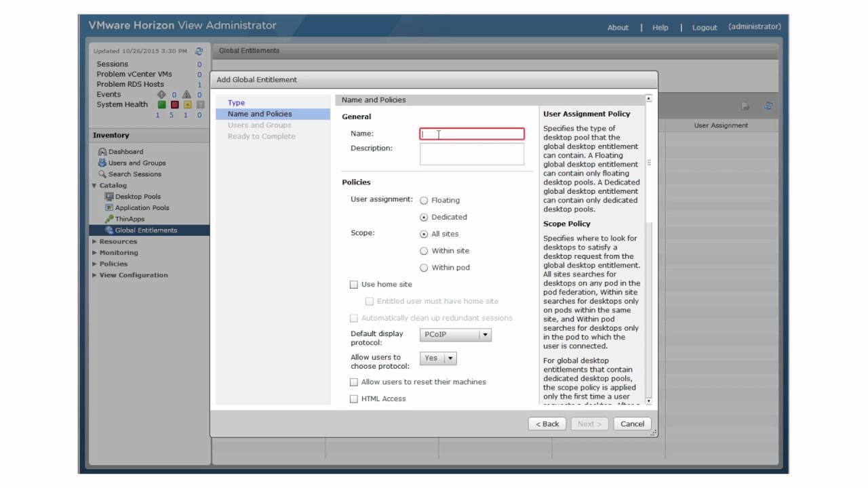Open Application Pools under Catalog
Screen dimensions: 868x488
pyautogui.click(x=142, y=208)
